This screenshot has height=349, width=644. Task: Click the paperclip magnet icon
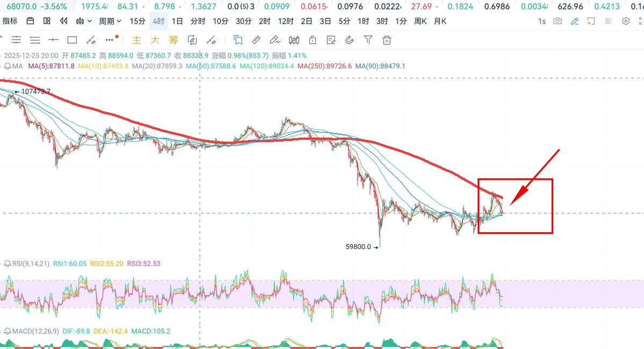pos(350,40)
